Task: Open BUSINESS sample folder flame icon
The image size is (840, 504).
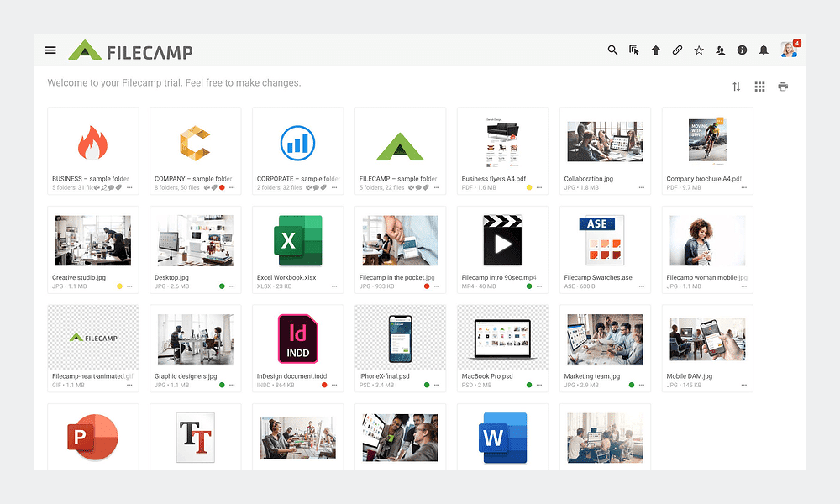Action: click(92, 143)
